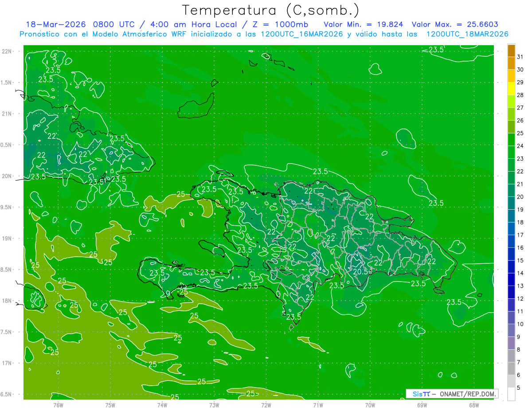Click the '72W' longitude axis label
The image size is (532, 411).
(266, 405)
